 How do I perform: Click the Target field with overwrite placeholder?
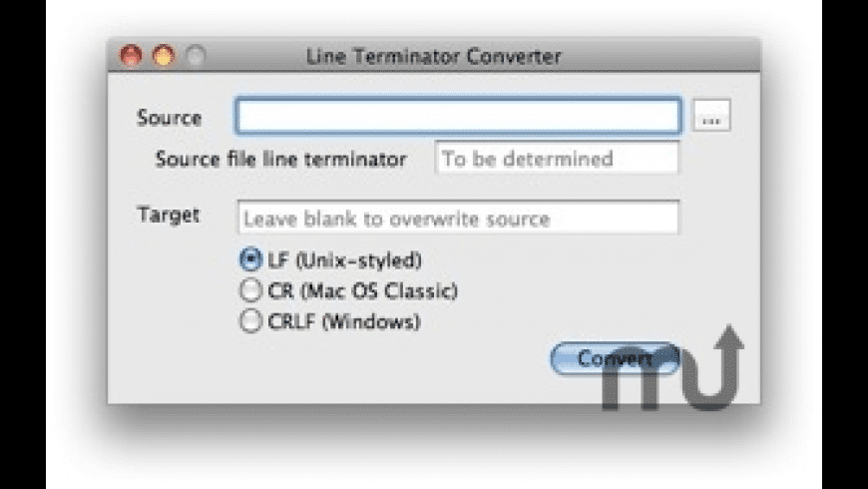(458, 218)
